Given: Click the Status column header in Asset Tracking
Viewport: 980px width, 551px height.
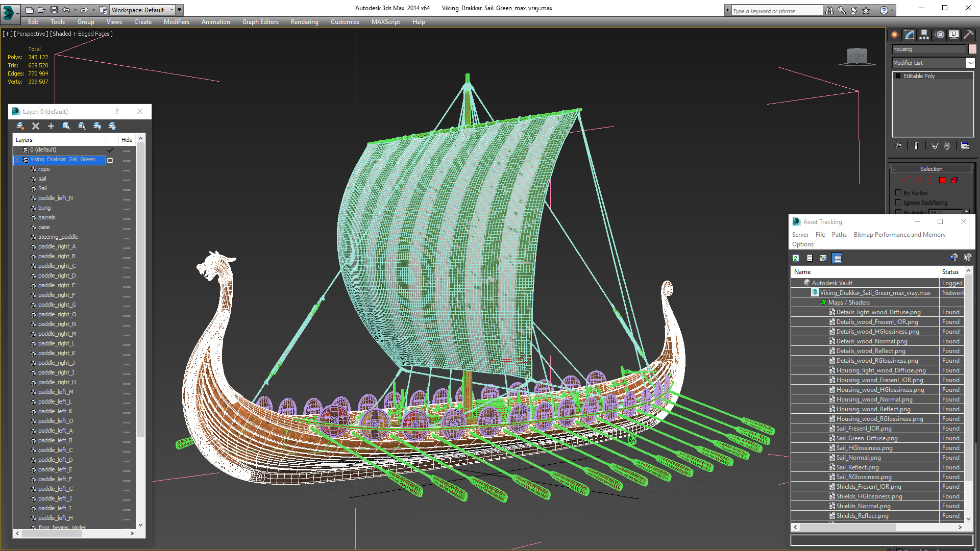Looking at the screenshot, I should (x=950, y=272).
